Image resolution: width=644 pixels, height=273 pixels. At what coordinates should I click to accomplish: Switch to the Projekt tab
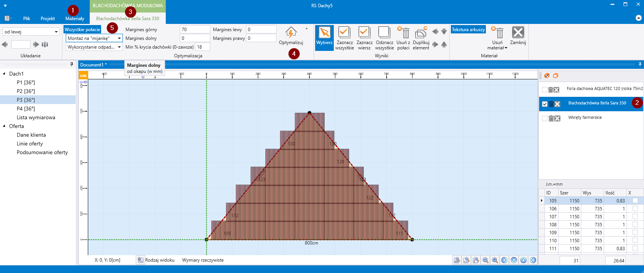tap(48, 19)
